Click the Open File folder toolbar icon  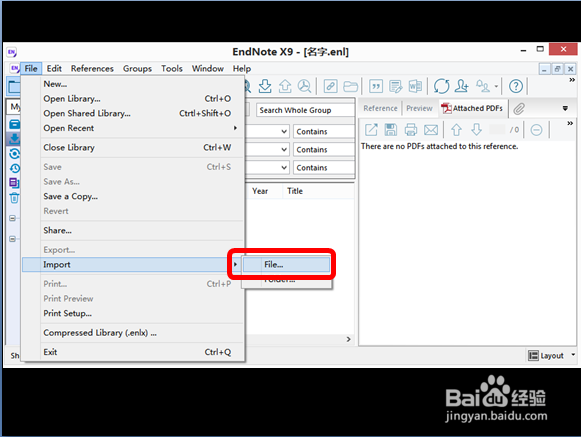(350, 86)
